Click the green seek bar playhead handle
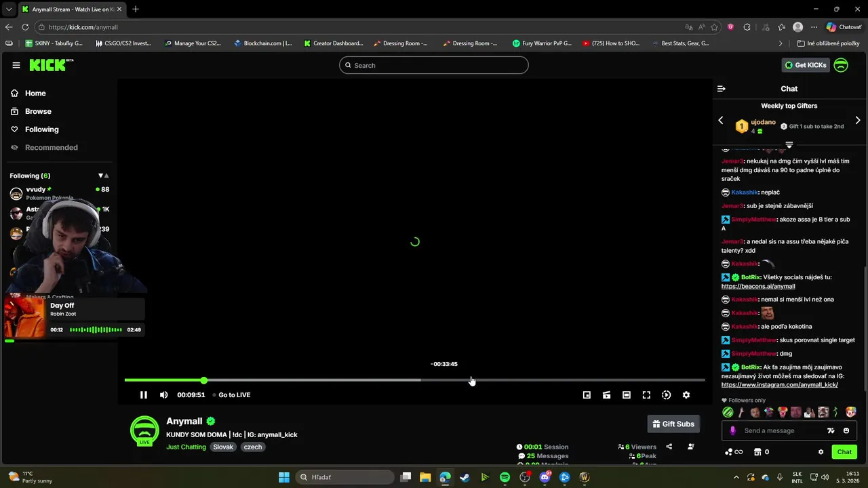Image resolution: width=868 pixels, height=488 pixels. tap(204, 380)
